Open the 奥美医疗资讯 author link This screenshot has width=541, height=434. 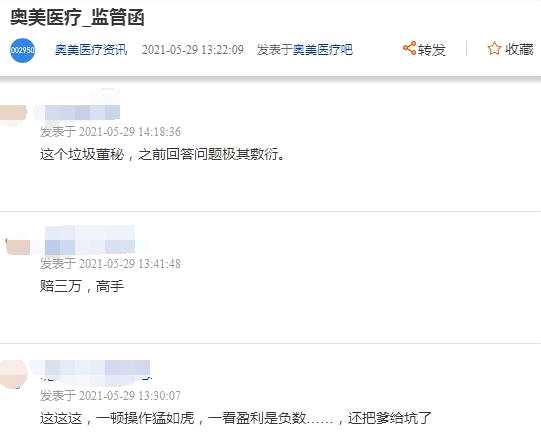(x=91, y=50)
